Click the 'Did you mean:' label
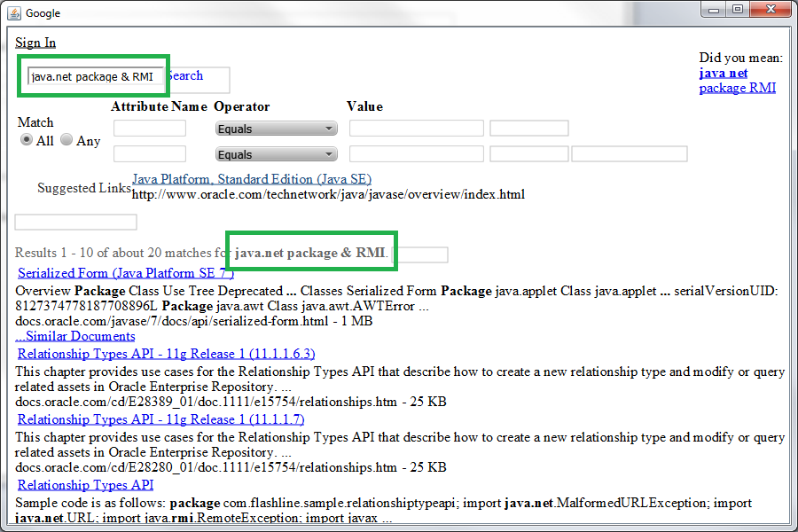798x532 pixels. point(741,58)
